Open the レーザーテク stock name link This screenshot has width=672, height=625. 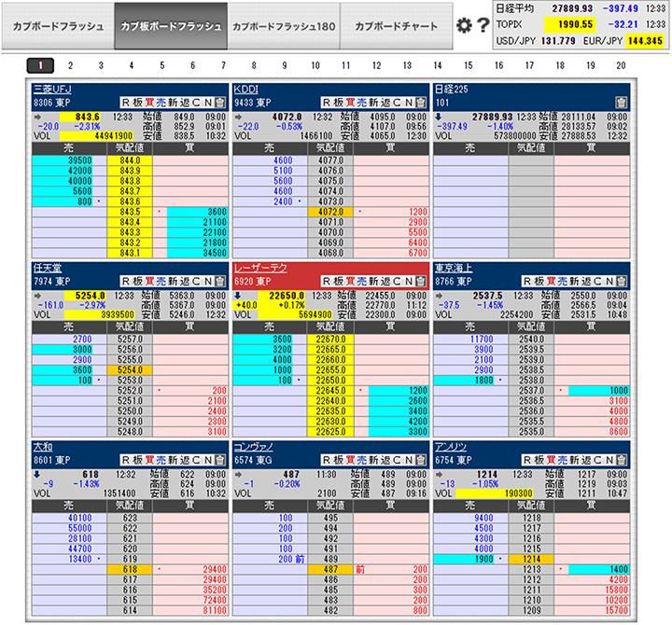click(x=260, y=268)
